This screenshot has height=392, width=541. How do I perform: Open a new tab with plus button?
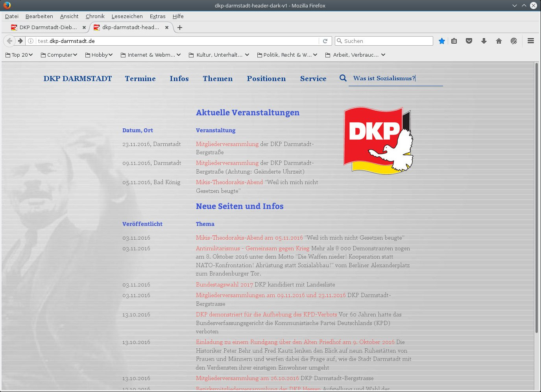point(180,28)
